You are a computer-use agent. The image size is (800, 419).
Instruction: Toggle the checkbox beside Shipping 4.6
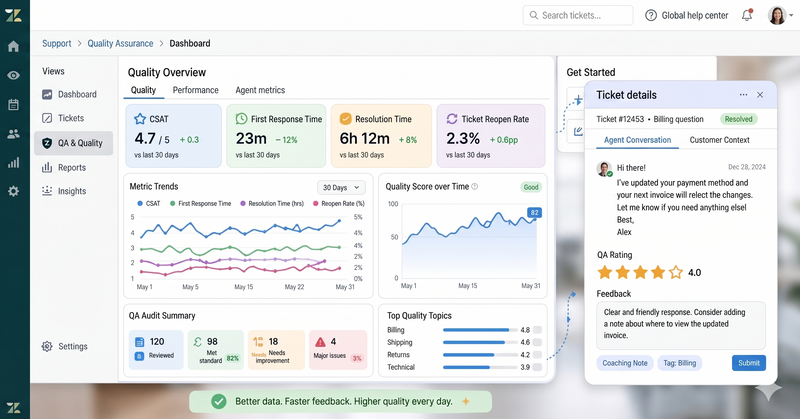click(x=537, y=342)
